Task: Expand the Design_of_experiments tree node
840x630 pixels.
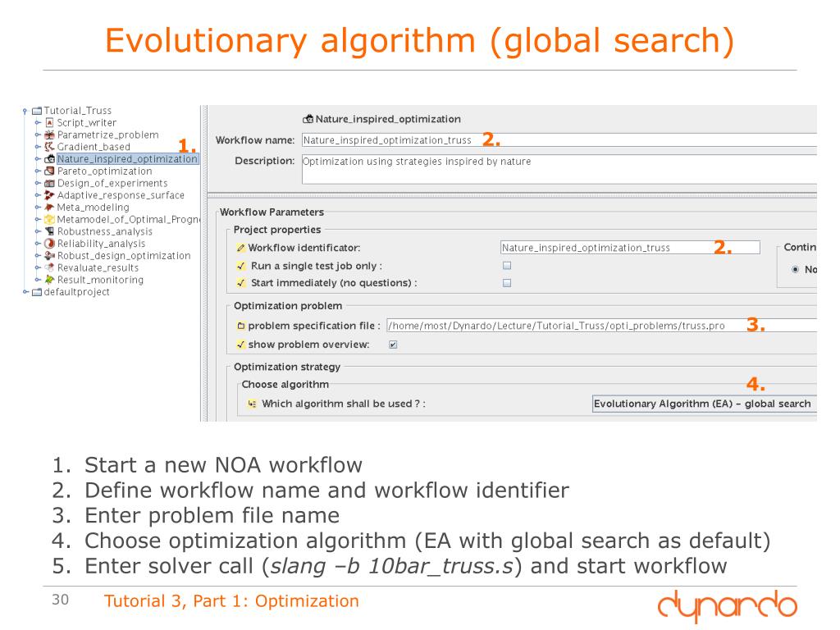Action: point(38,183)
